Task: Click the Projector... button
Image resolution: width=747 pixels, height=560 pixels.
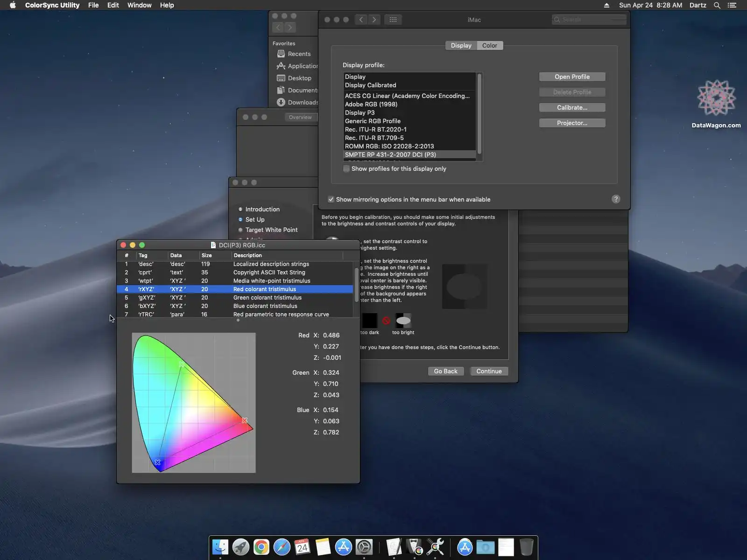Action: point(572,123)
